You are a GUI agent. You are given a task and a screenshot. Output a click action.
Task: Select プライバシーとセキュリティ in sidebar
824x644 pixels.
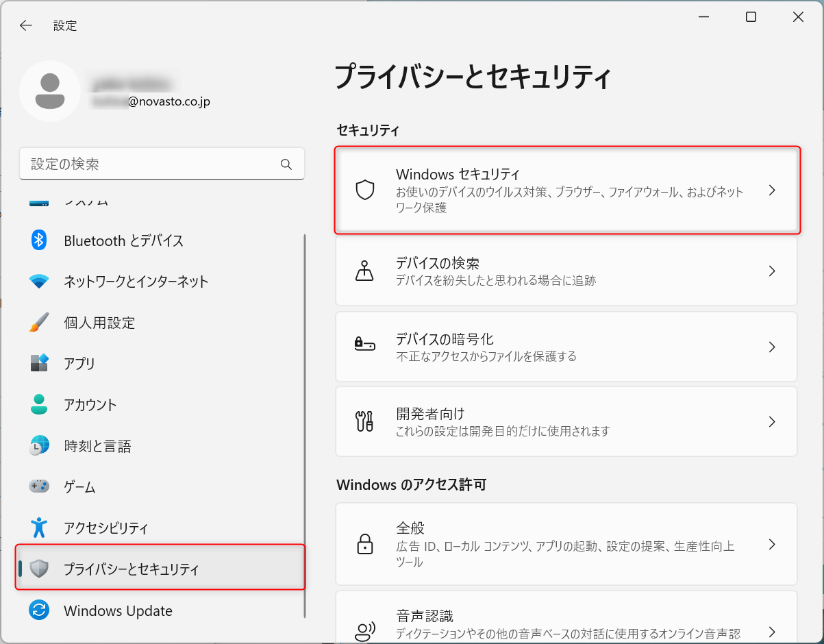point(160,567)
